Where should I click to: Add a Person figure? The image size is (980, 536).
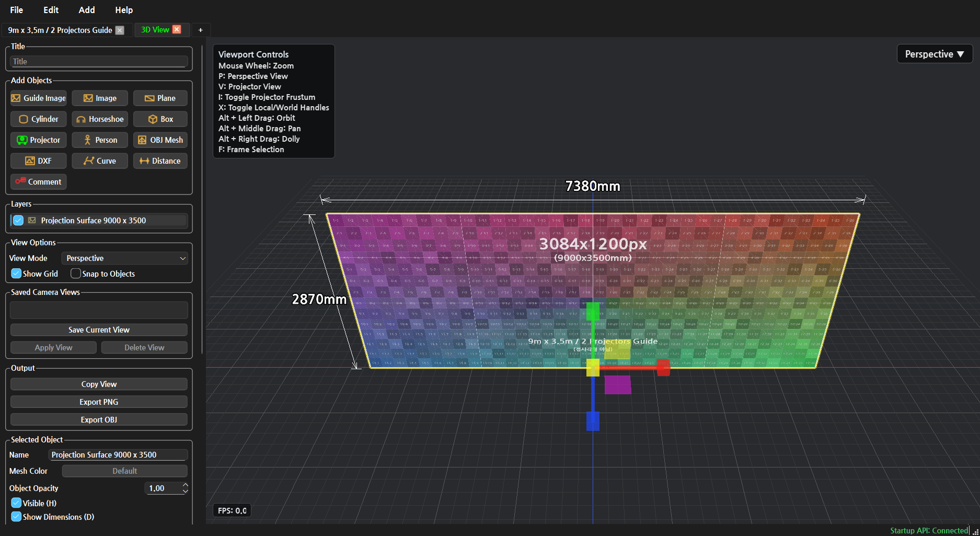[x=99, y=140]
